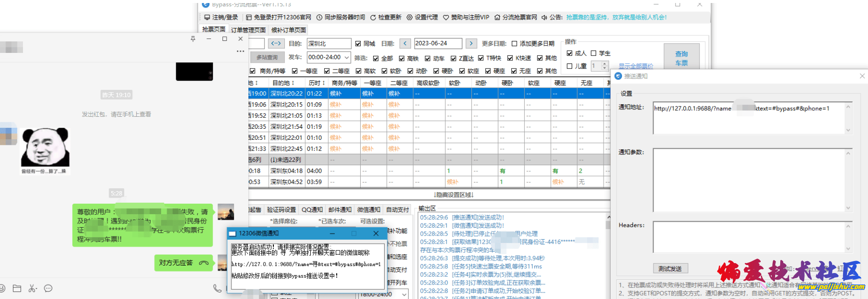Enable the 添加更多日期 checkbox
868x299 pixels.
click(514, 44)
